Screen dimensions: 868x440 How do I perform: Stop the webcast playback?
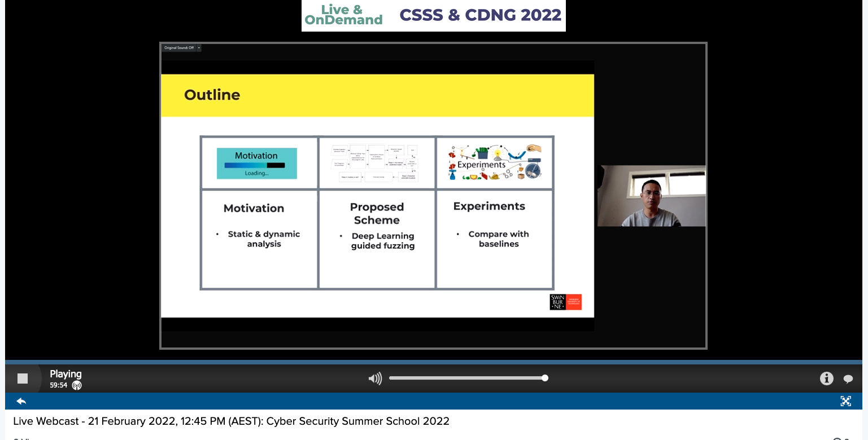(23, 379)
